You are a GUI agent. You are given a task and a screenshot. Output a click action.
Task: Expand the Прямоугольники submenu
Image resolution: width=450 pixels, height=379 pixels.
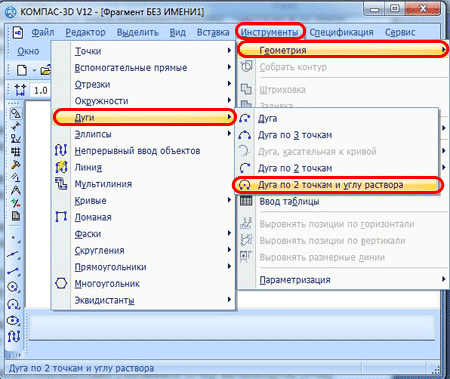pos(144,267)
